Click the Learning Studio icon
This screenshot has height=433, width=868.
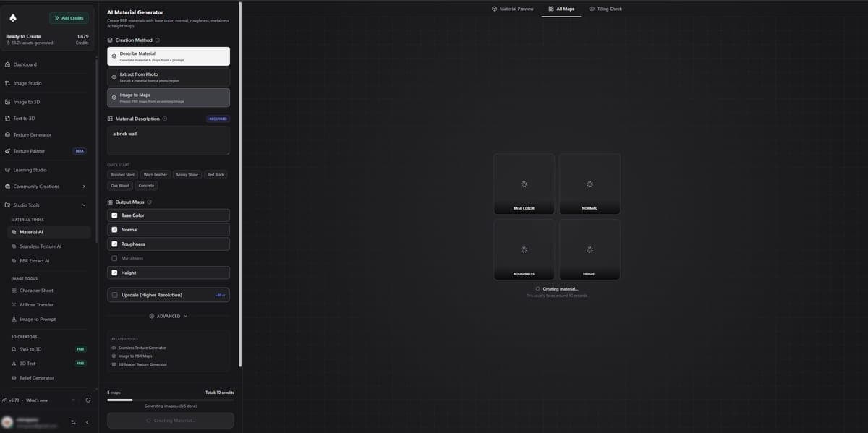[x=7, y=170]
